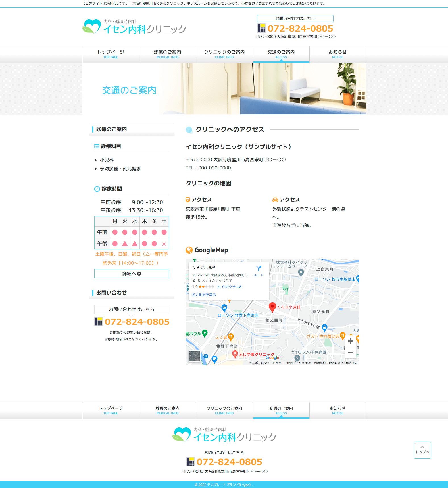
Task: Zoom out on the Google map
Action: click(x=350, y=353)
